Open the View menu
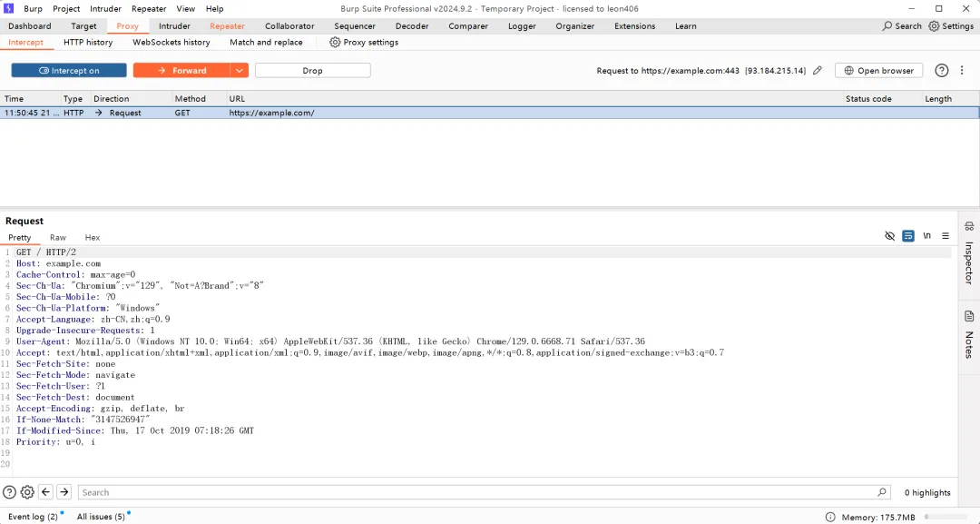Viewport: 980px width, 524px height. tap(186, 9)
